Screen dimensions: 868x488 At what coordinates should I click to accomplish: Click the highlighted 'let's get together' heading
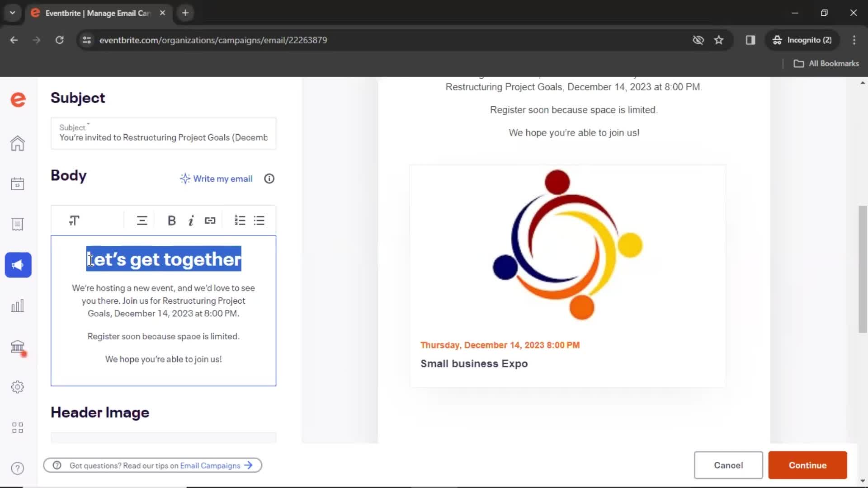click(164, 259)
